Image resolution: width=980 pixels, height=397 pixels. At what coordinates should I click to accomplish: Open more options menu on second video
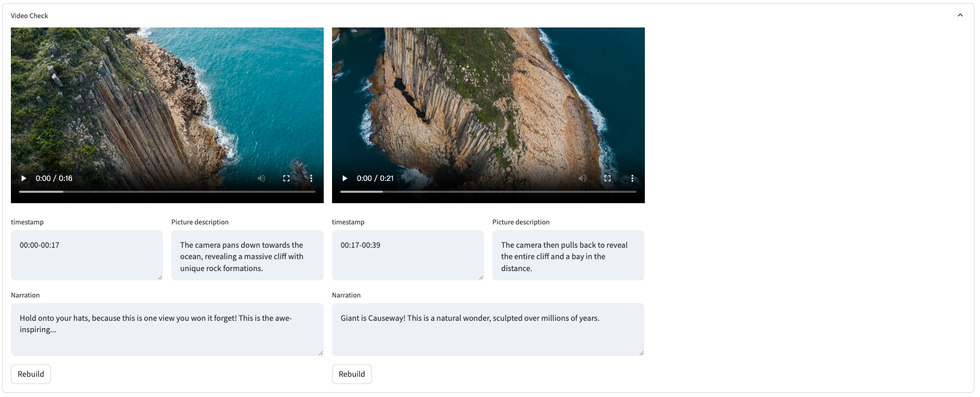pos(632,178)
